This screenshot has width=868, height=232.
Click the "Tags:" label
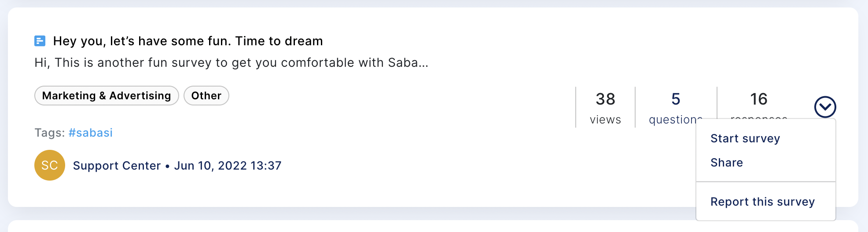tap(50, 133)
